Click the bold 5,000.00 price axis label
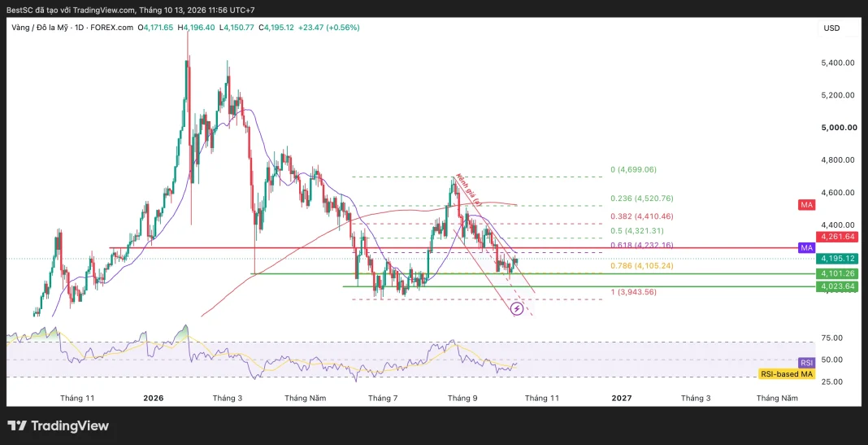The width and height of the screenshot is (868, 445). pos(839,128)
